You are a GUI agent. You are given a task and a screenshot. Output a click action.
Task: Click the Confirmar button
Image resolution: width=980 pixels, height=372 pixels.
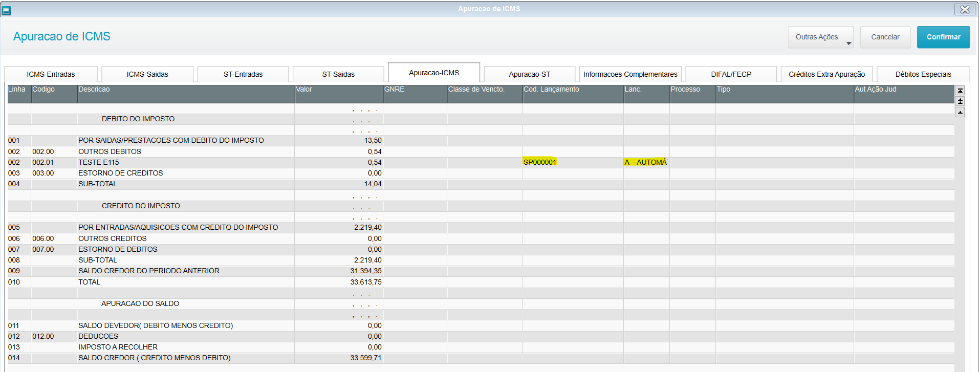click(943, 37)
